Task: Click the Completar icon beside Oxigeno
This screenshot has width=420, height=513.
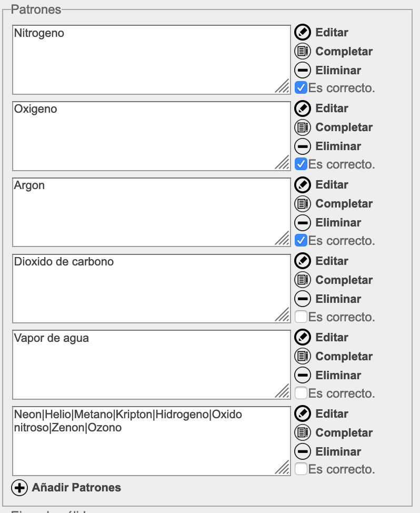Action: click(x=302, y=127)
